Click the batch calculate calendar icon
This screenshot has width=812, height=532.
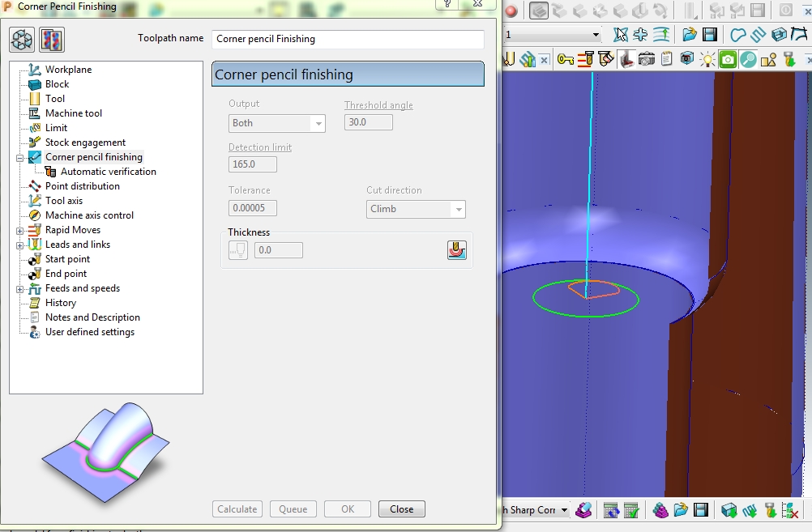(630, 511)
